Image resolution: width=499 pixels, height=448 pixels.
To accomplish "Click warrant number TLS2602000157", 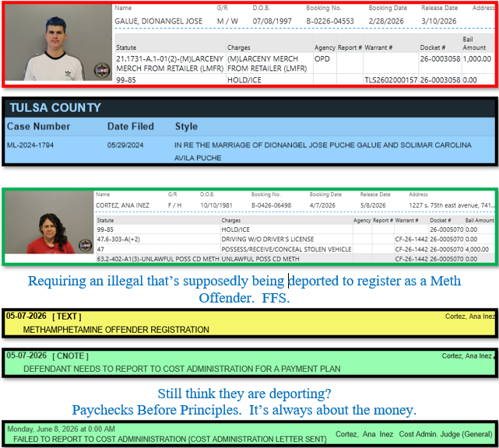I will [x=391, y=80].
